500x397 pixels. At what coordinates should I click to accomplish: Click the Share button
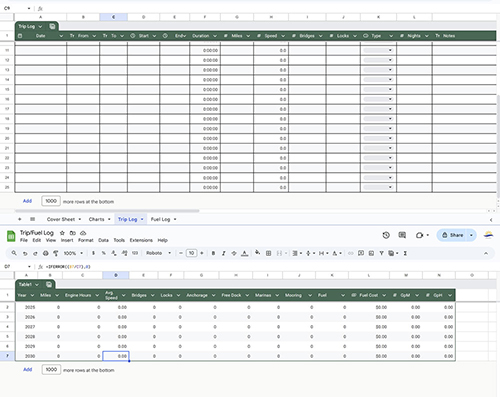point(452,235)
